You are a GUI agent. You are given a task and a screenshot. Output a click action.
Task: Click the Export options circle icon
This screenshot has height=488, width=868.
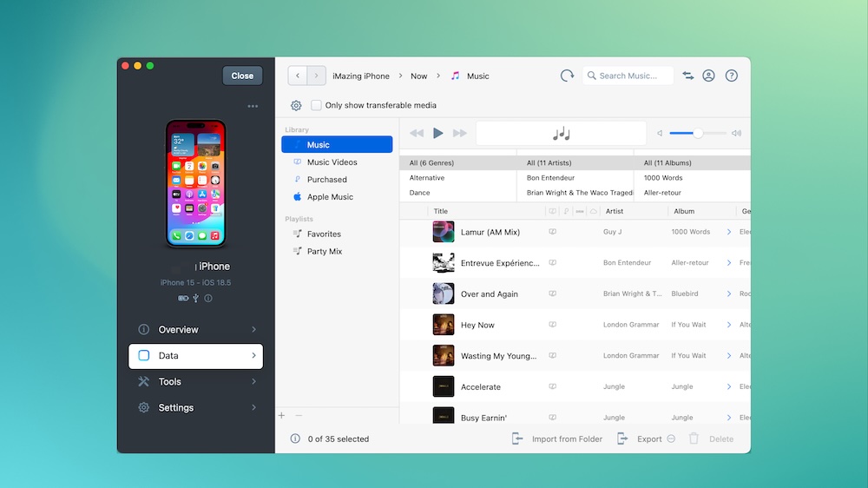(671, 439)
